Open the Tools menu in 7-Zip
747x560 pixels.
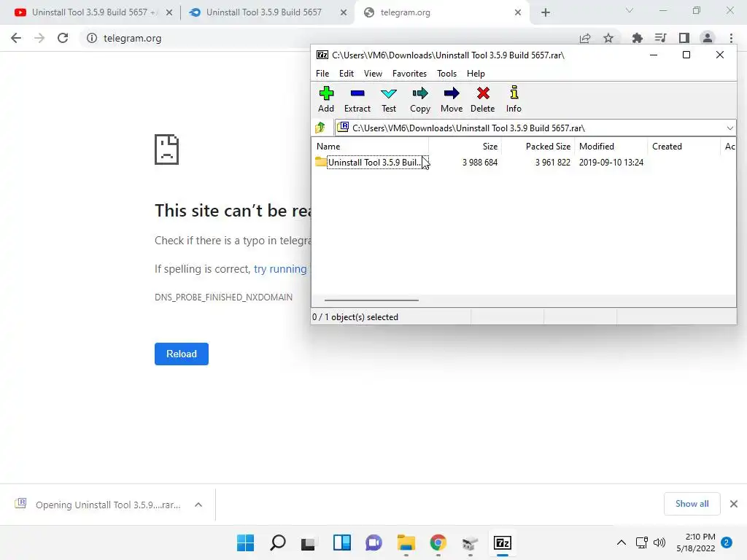pos(446,74)
